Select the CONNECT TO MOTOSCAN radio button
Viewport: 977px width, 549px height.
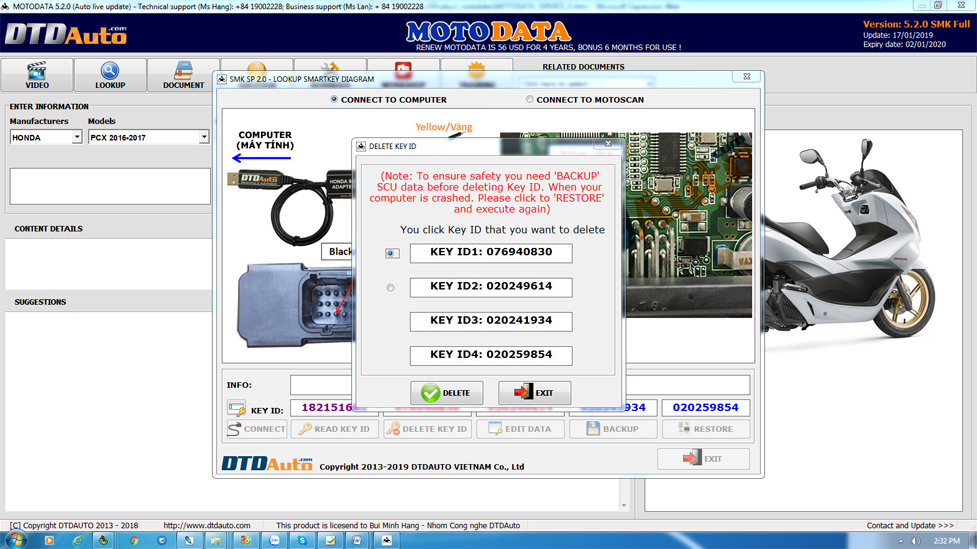530,99
